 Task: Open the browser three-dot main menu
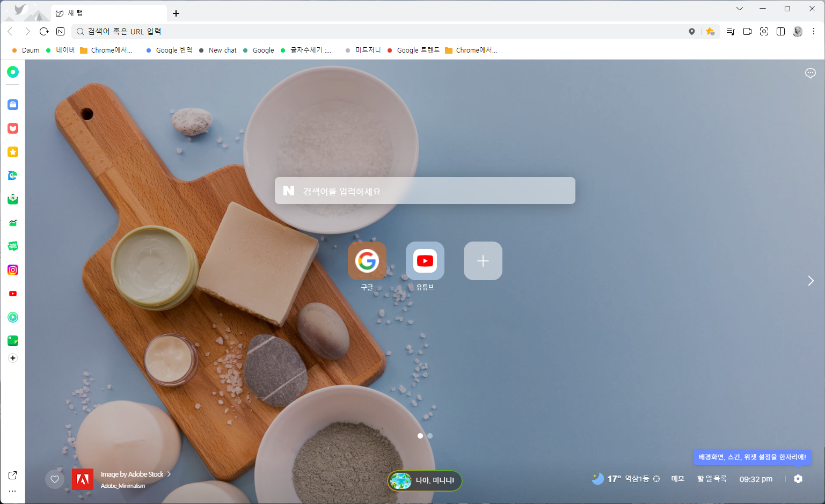814,32
